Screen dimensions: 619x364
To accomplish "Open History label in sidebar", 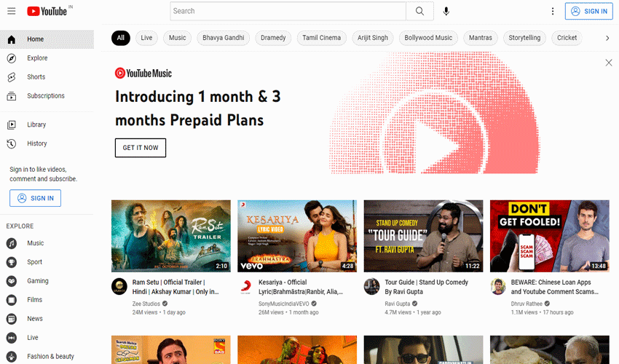I will pyautogui.click(x=36, y=143).
